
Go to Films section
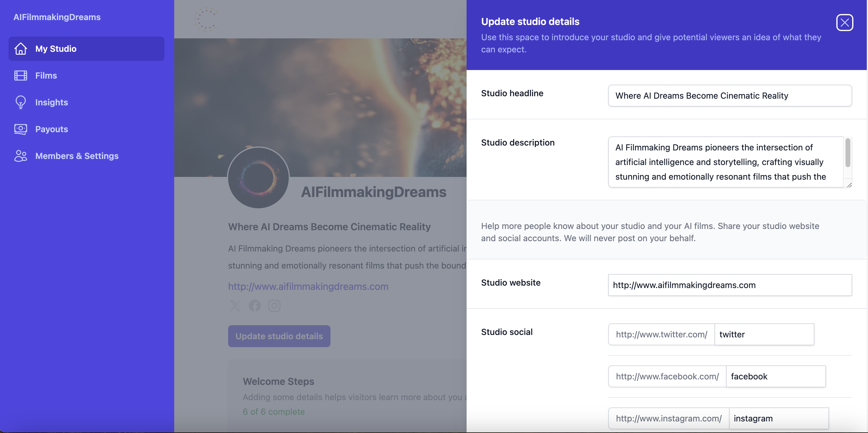[x=86, y=76]
